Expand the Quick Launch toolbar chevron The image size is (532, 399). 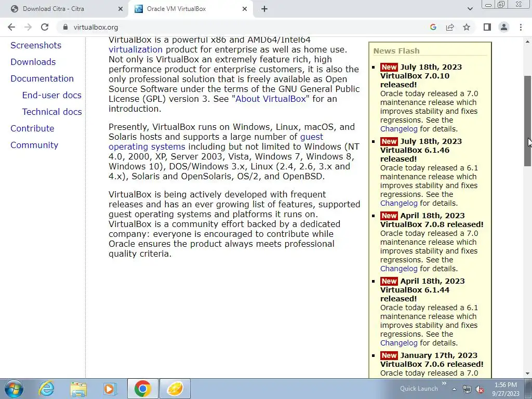(x=444, y=383)
